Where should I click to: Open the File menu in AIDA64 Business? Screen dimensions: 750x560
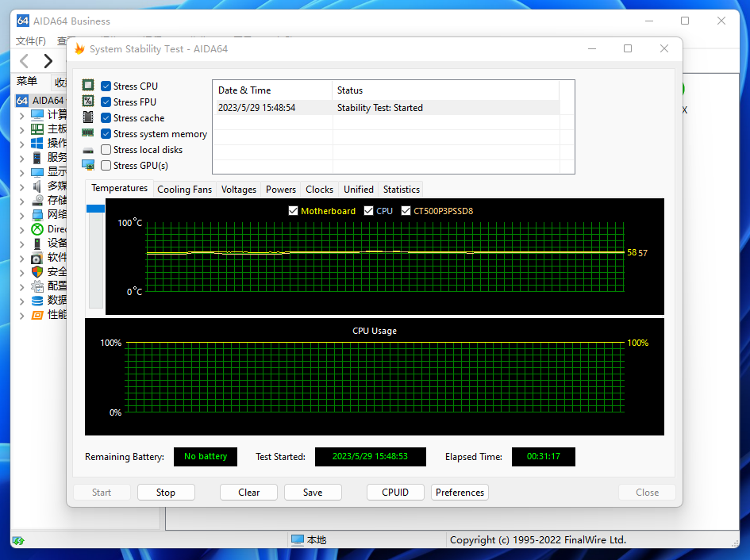tap(31, 41)
